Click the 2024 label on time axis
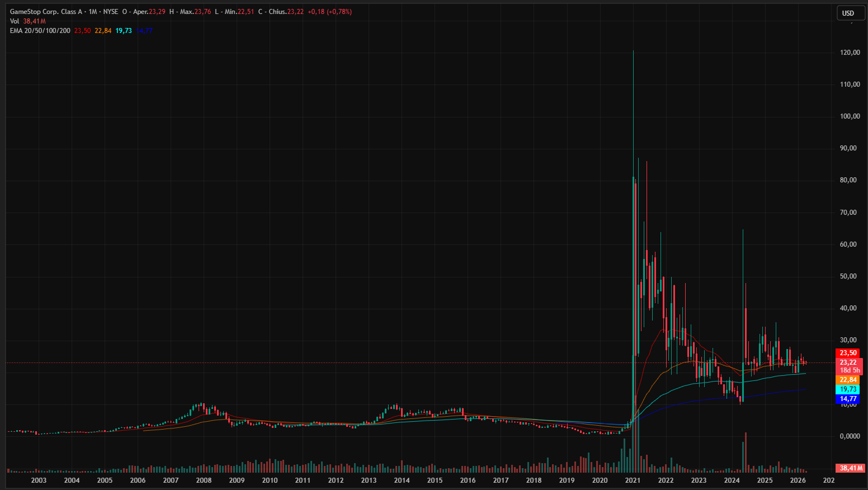The image size is (868, 490). (732, 480)
